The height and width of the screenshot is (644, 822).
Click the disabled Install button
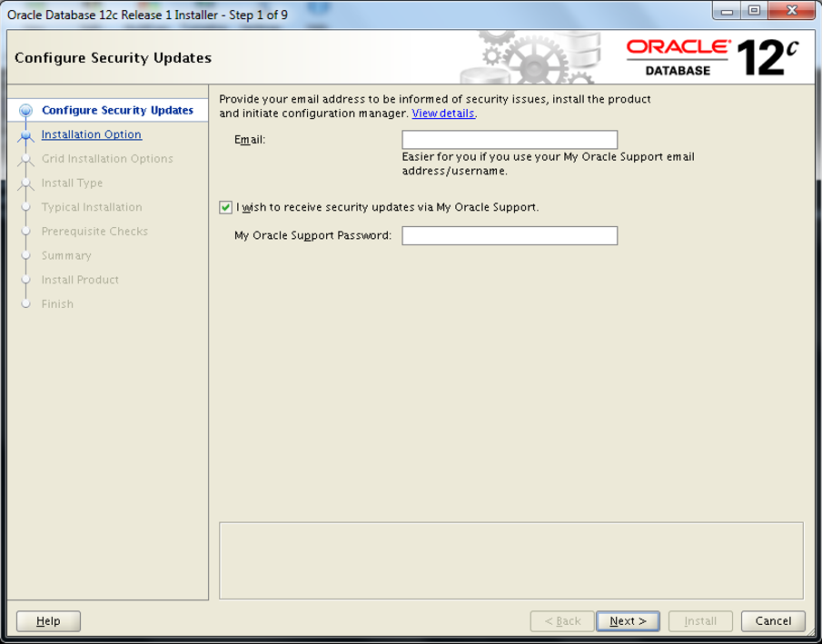click(x=700, y=621)
